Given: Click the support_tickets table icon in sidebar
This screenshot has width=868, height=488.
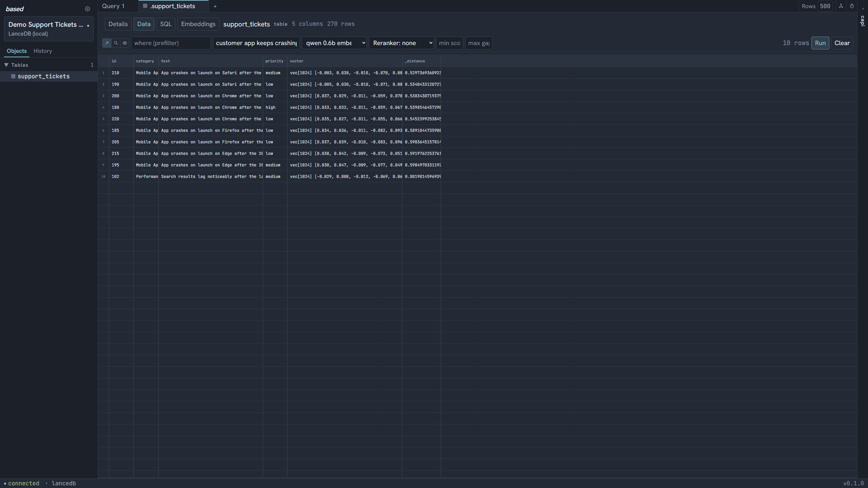Looking at the screenshot, I should coord(13,76).
